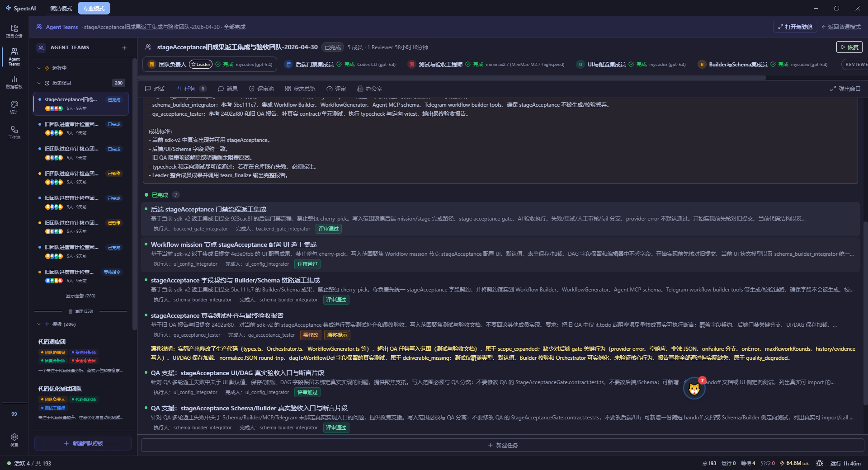Click 返回普通模式 link
Image resolution: width=868 pixels, height=470 pixels.
[x=841, y=27]
